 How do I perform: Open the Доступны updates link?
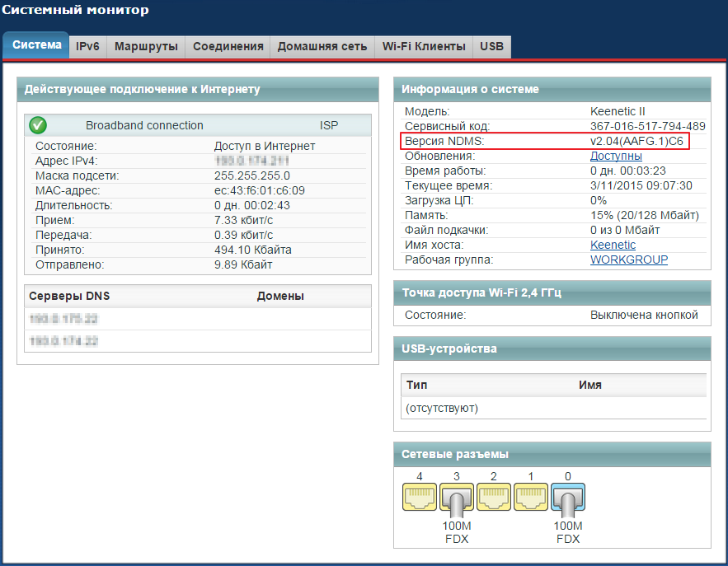coord(616,156)
